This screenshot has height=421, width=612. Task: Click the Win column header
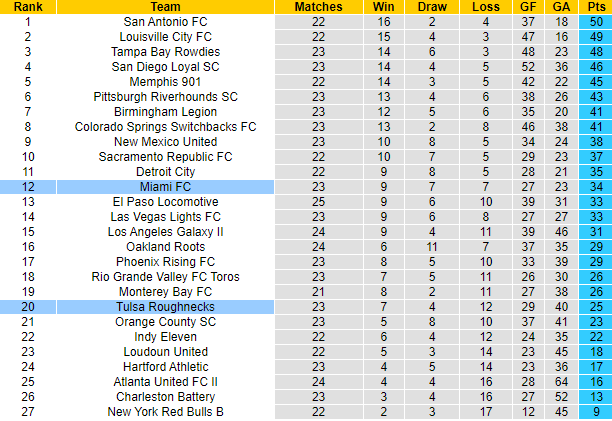point(383,7)
